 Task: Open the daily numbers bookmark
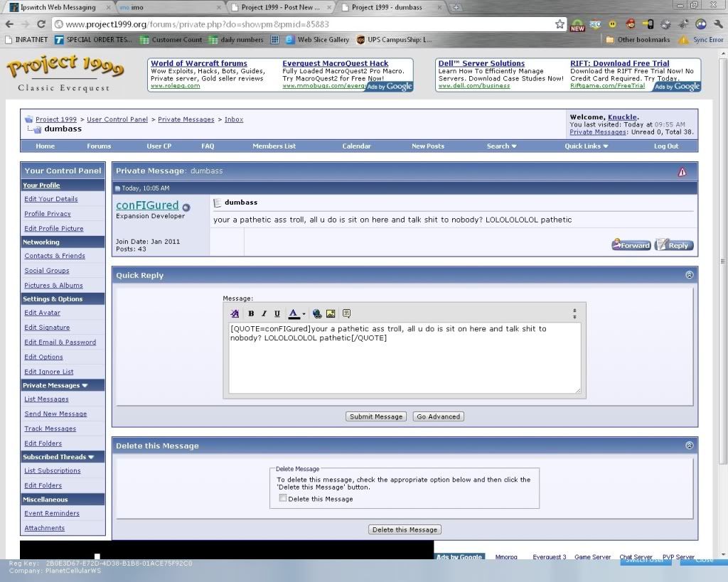point(236,40)
